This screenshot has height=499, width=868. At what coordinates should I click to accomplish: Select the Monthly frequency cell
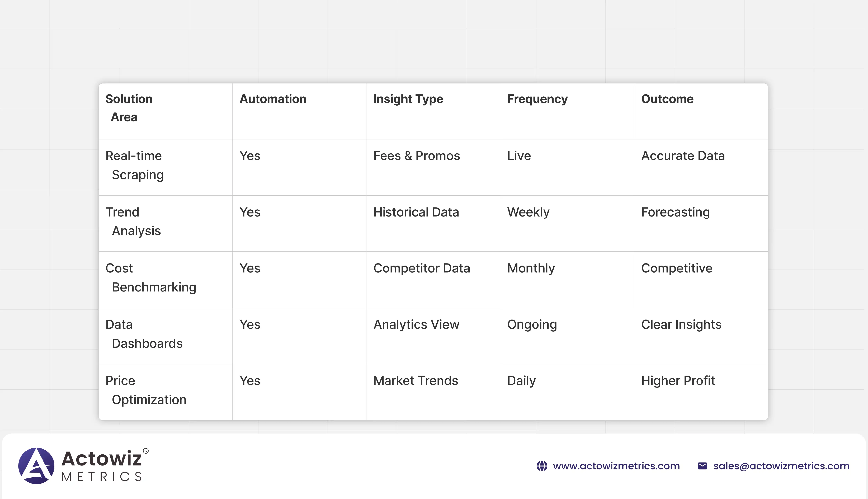531,268
